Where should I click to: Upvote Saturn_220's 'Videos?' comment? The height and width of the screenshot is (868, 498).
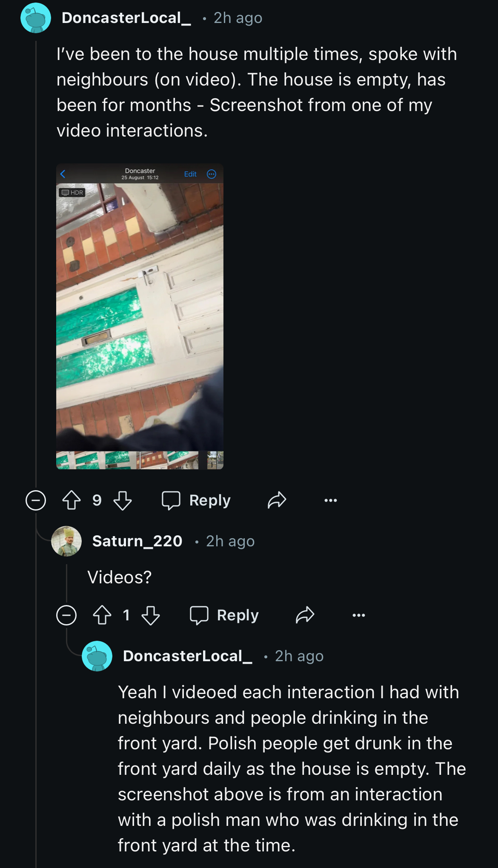[102, 615]
